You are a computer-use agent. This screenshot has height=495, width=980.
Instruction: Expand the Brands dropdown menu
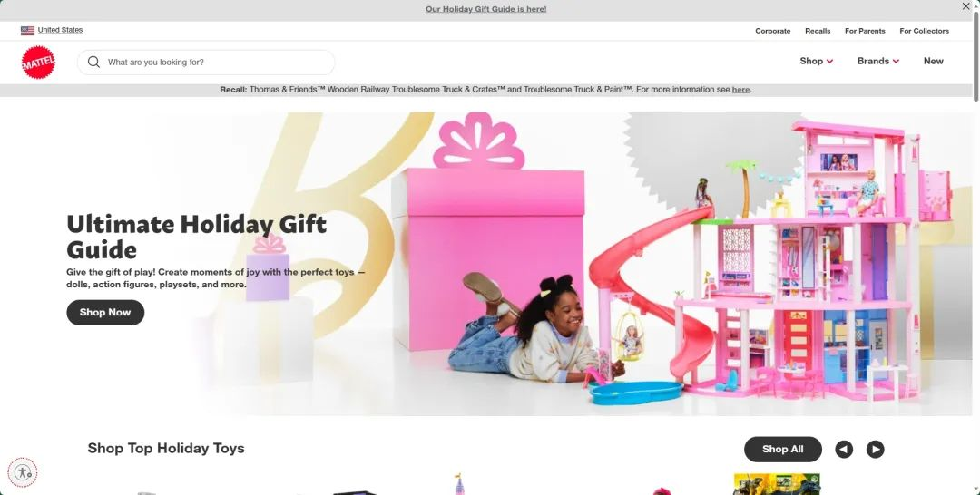point(878,61)
